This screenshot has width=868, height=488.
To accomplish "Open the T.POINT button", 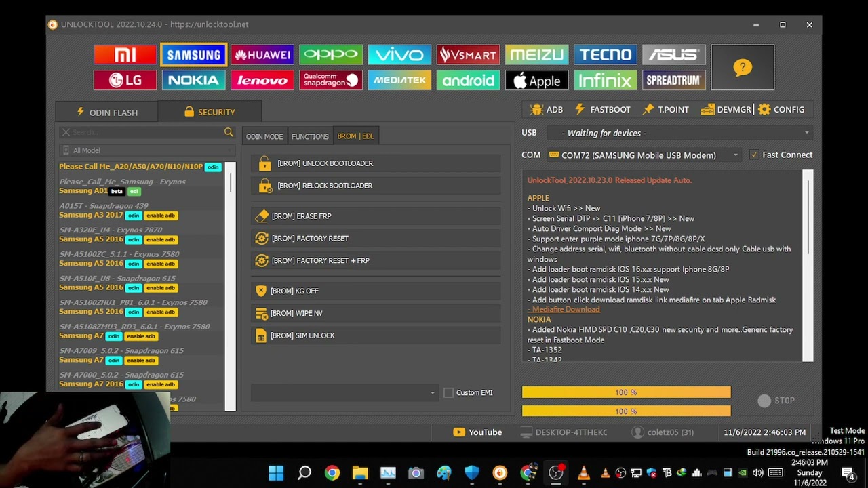I will point(665,109).
